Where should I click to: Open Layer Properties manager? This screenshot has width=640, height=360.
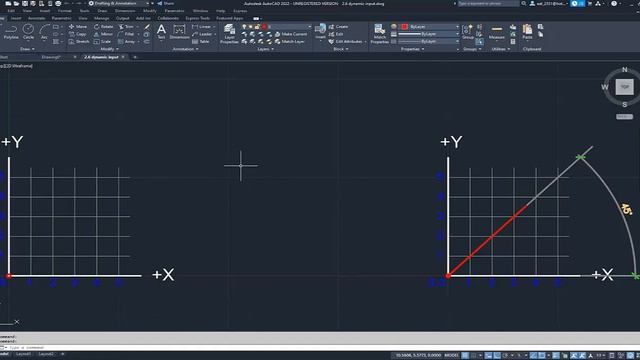pyautogui.click(x=229, y=33)
